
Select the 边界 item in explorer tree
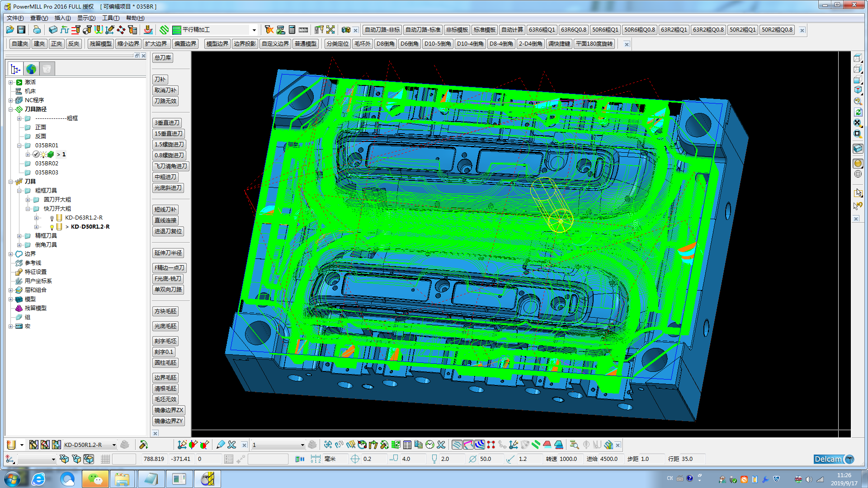coord(30,254)
